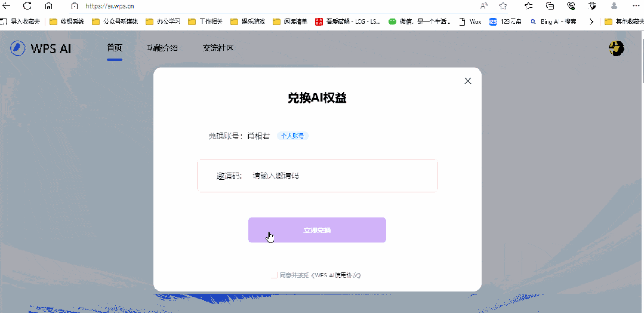Image resolution: width=644 pixels, height=313 pixels.
Task: Open the 娱乐游戏 bookmark folder
Action: pos(248,22)
